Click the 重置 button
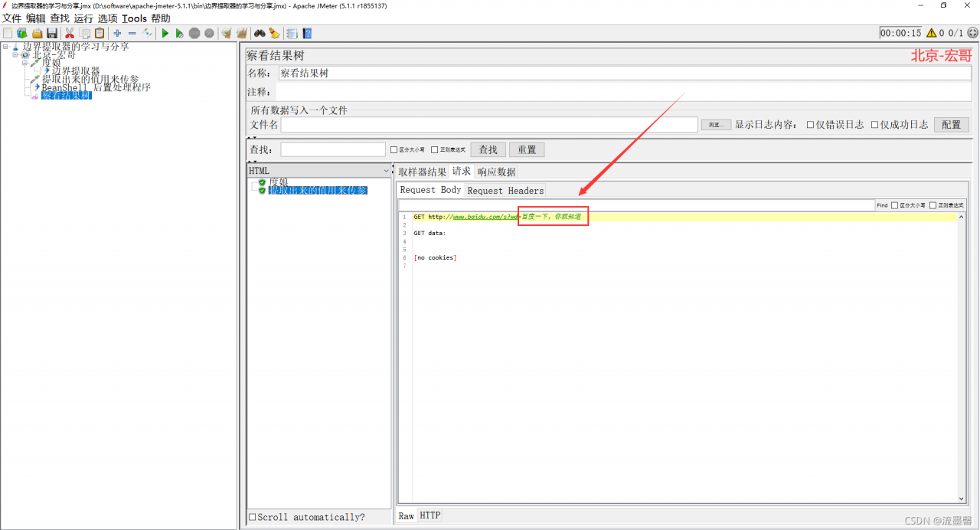The height and width of the screenshot is (530, 980). click(x=527, y=150)
